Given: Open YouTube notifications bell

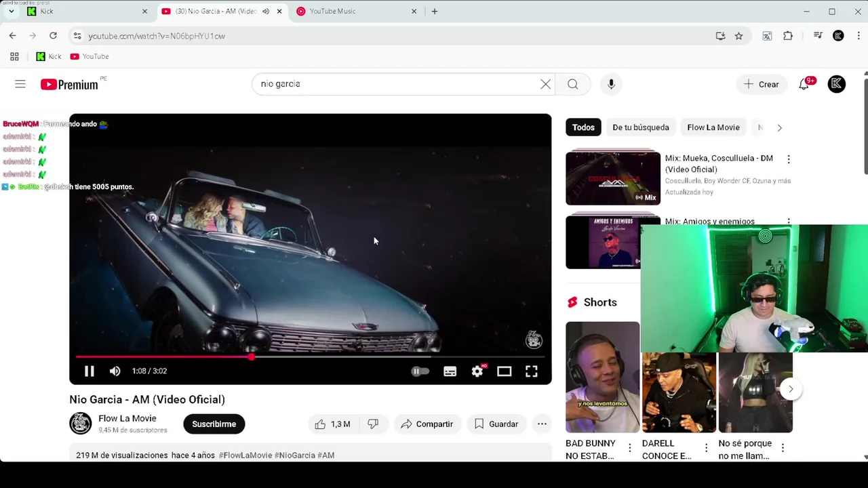Looking at the screenshot, I should 804,84.
